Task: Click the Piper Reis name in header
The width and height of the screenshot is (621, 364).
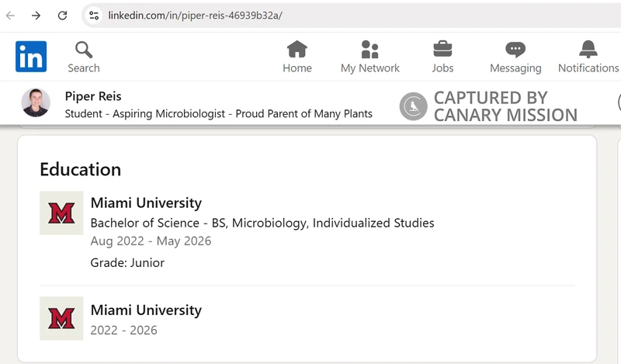Action: click(93, 96)
